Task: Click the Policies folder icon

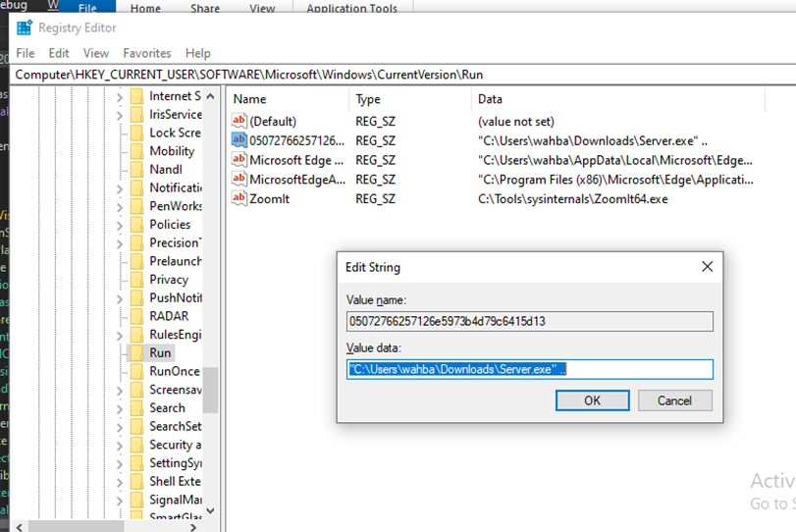Action: [136, 225]
